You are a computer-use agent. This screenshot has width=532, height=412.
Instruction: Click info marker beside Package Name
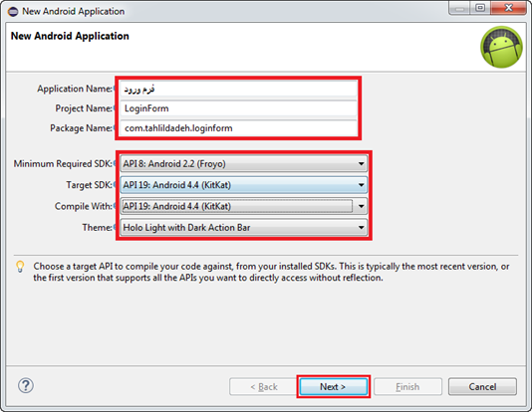click(x=114, y=128)
